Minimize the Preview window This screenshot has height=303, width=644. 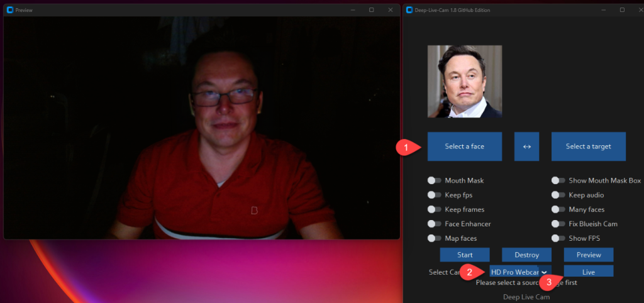[x=352, y=10]
